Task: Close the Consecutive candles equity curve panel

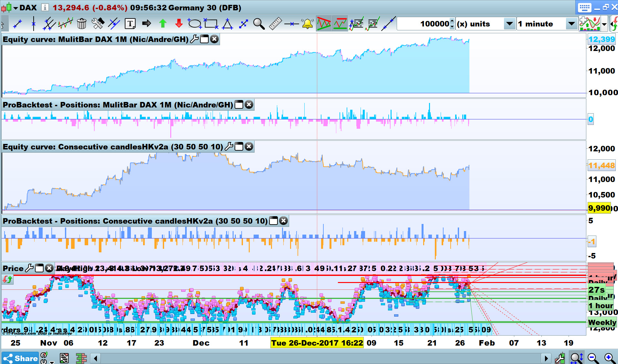Action: (249, 147)
